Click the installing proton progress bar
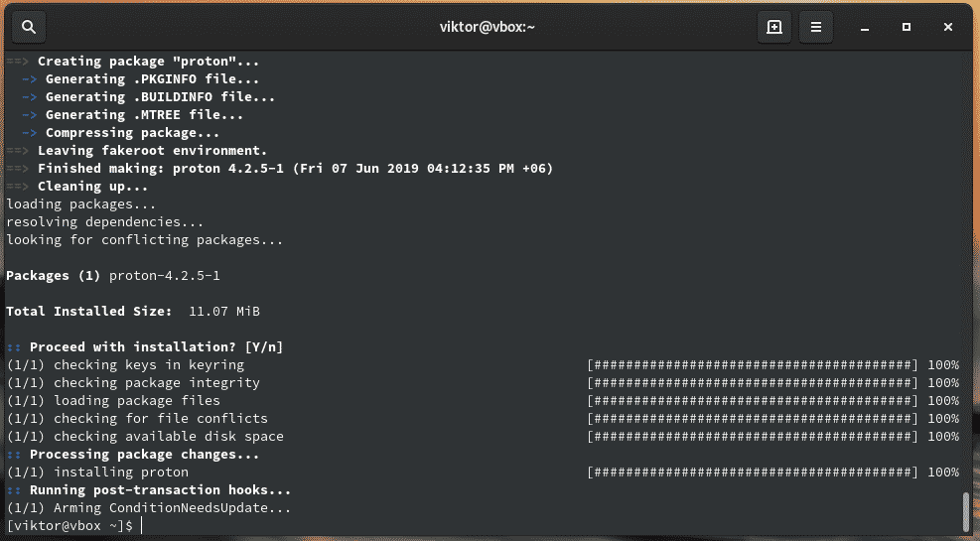The image size is (980, 541). 753,472
